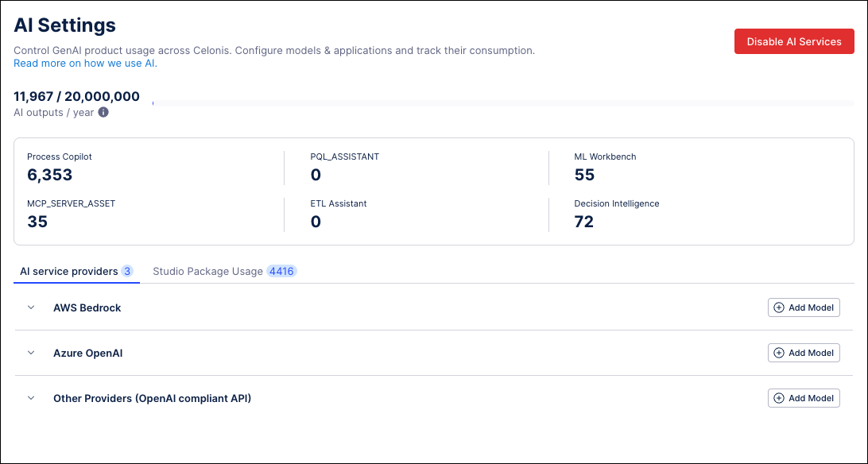Screen dimensions: 868x464
Task: Select the Decision Intelligence usage stat
Action: (x=584, y=222)
